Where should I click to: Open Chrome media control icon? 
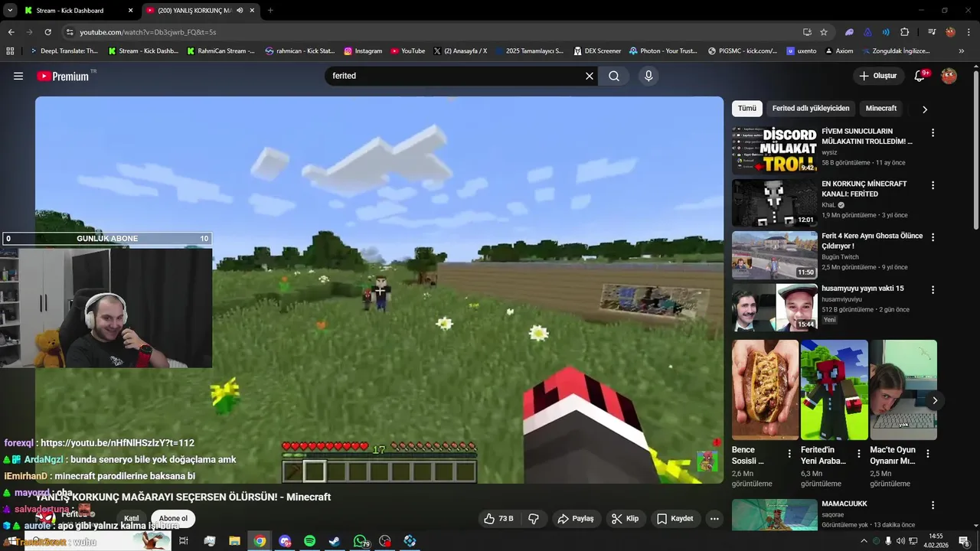pyautogui.click(x=932, y=32)
